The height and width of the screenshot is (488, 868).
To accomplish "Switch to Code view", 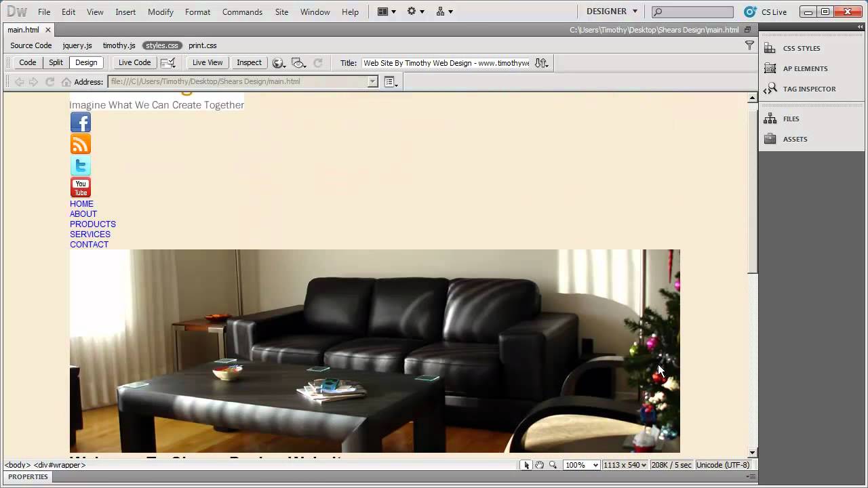I will click(28, 62).
